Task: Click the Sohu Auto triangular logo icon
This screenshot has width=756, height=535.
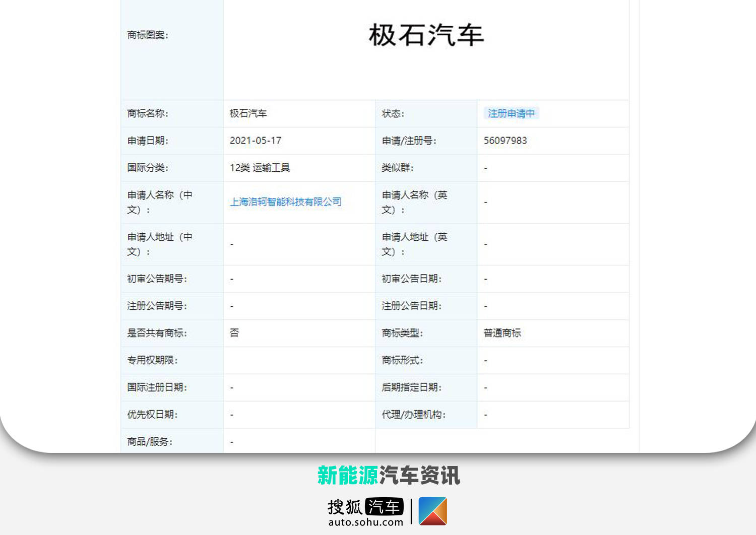Action: pos(432,511)
